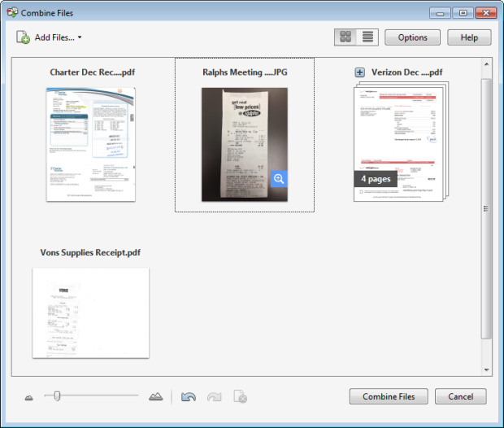
Task: Click the Combine Files button
Action: point(388,396)
